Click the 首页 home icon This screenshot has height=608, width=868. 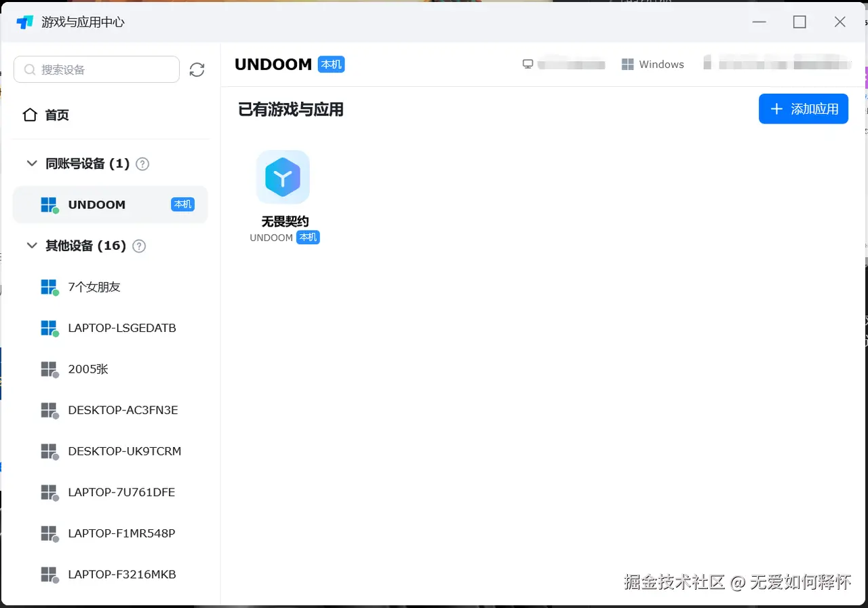(x=30, y=115)
